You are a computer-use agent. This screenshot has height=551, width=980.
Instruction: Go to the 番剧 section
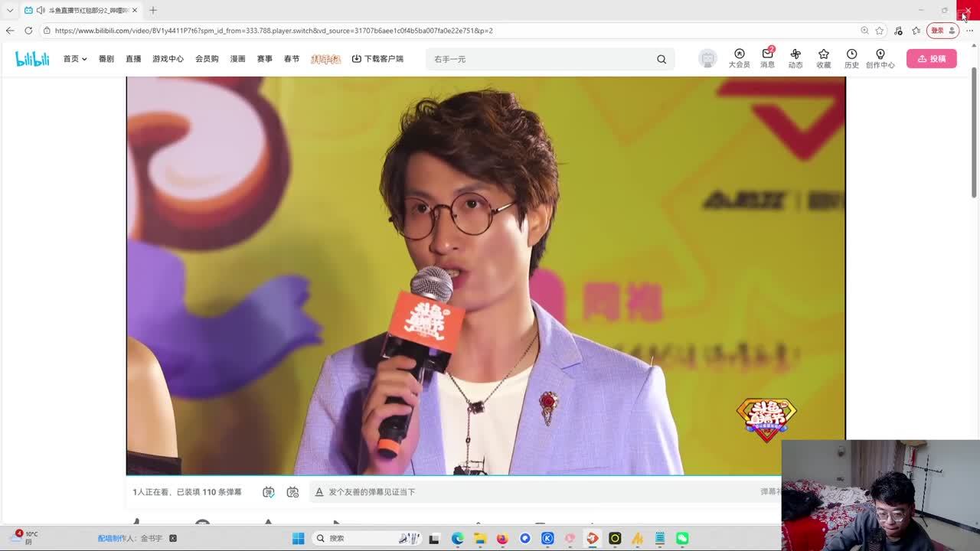(106, 59)
